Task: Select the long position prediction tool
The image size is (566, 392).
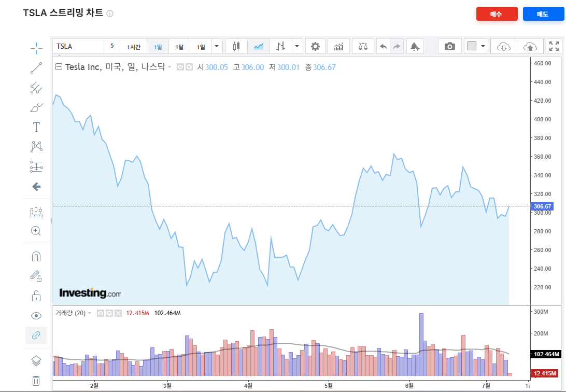Action: (x=36, y=166)
